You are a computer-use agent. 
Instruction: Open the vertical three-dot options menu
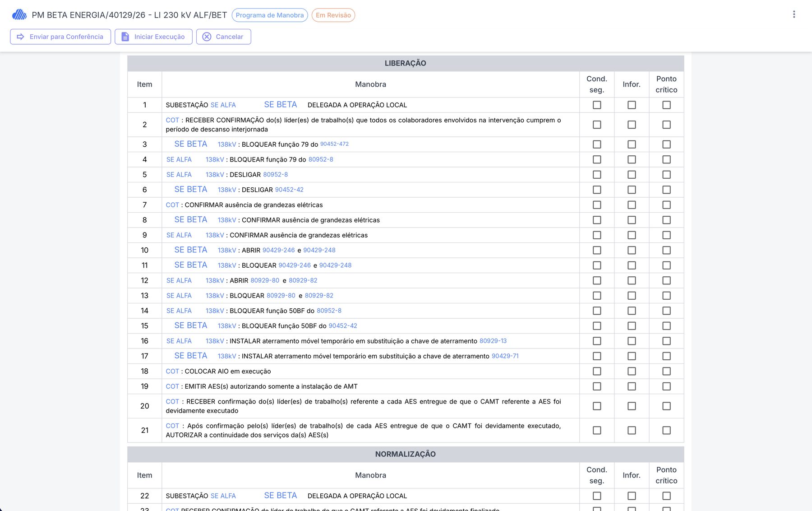[794, 14]
